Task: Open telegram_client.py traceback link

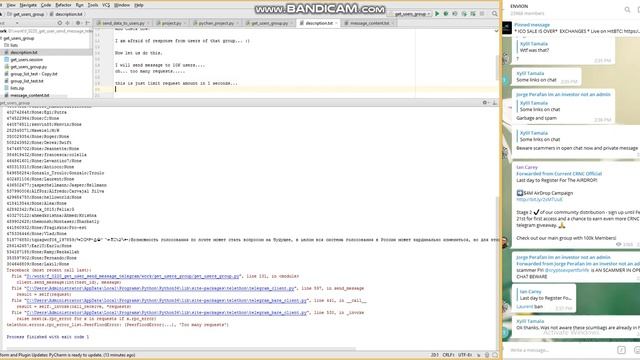Action: point(160,288)
